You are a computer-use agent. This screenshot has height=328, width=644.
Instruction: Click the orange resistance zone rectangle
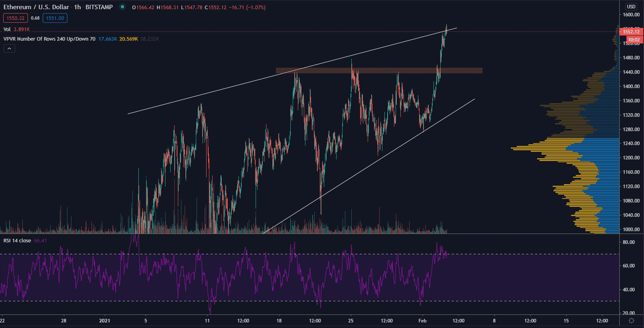pos(379,71)
